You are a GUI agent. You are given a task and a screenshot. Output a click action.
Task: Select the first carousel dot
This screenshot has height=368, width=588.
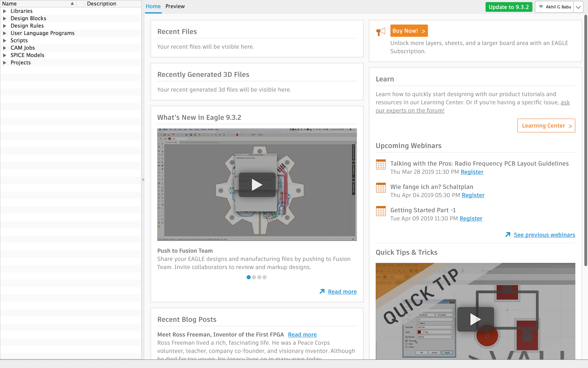(249, 277)
